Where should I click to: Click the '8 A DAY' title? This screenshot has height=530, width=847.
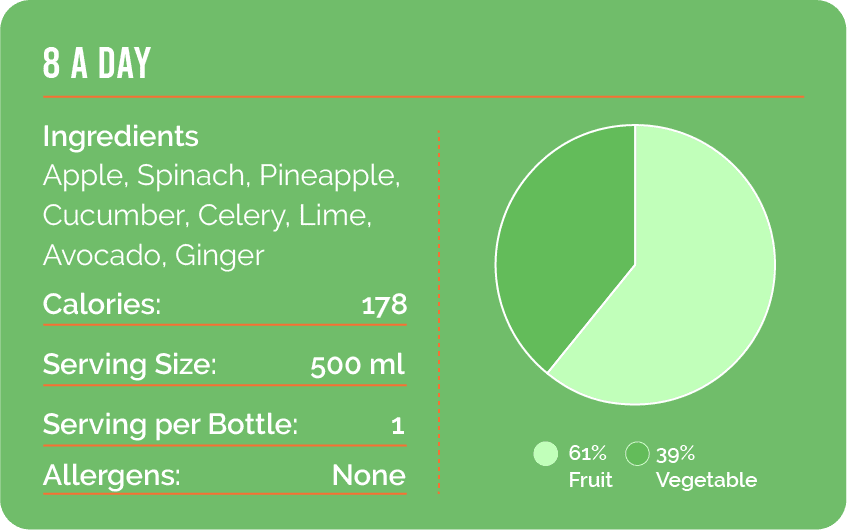(x=97, y=64)
